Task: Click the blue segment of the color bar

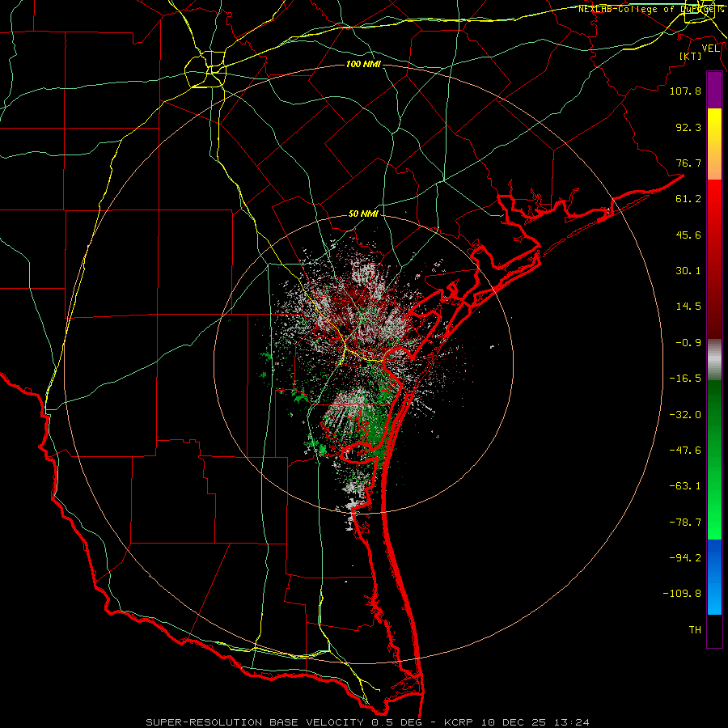Action: (x=714, y=577)
